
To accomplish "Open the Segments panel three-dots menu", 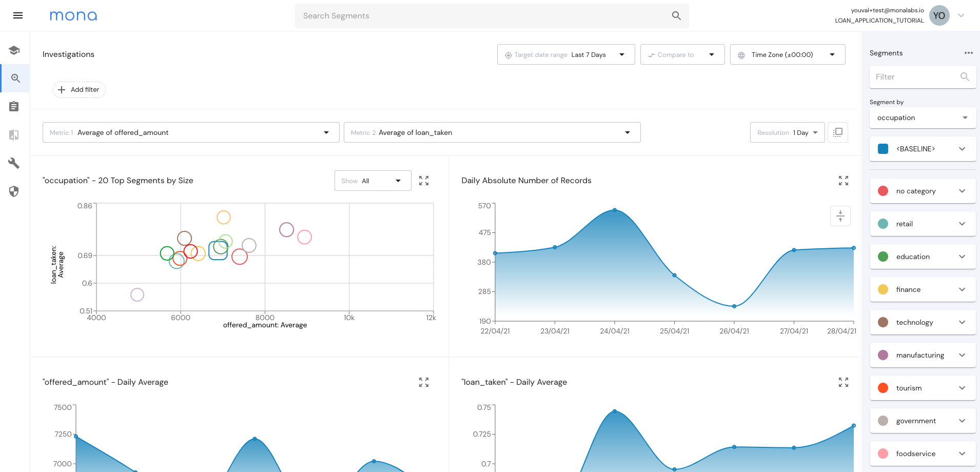I will point(968,53).
